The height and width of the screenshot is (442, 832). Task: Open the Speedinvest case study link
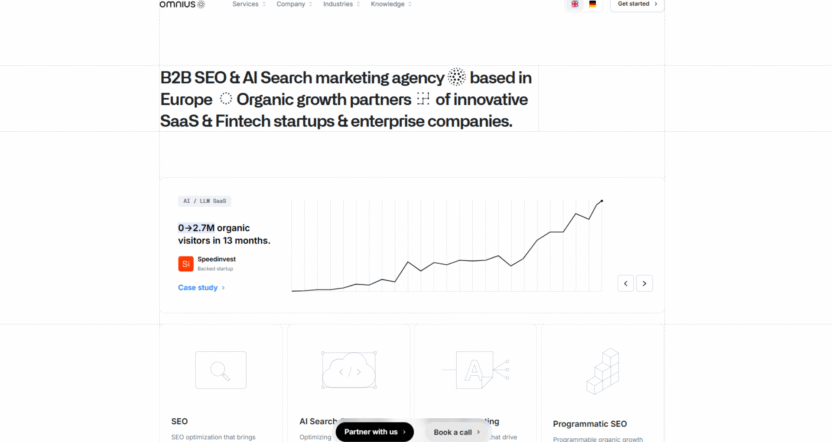(x=201, y=287)
